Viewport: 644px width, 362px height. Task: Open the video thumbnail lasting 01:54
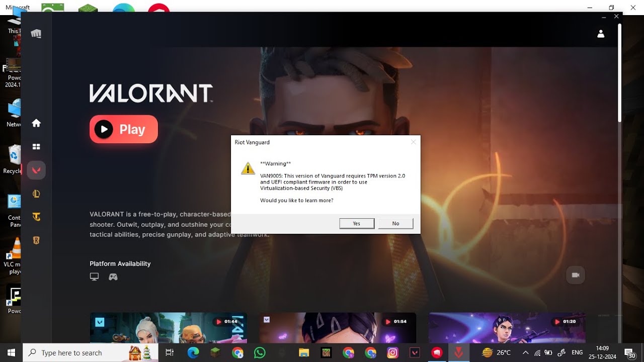point(338,328)
